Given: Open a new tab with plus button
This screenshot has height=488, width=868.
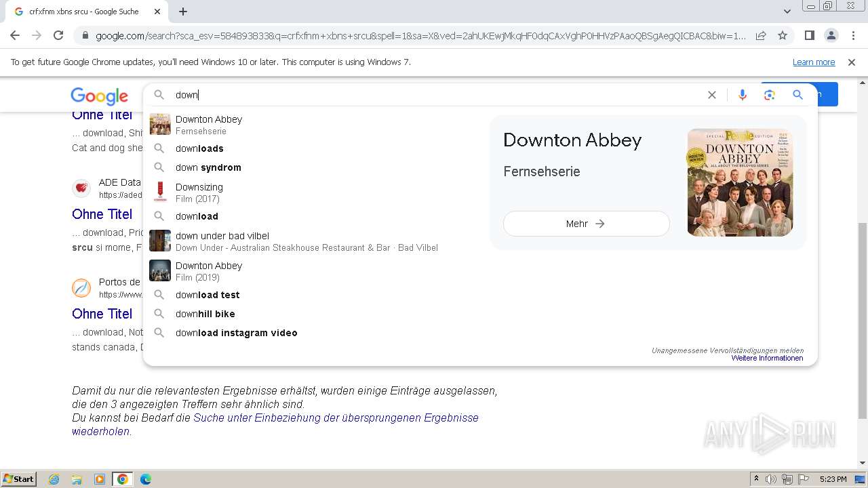Looking at the screenshot, I should (183, 12).
